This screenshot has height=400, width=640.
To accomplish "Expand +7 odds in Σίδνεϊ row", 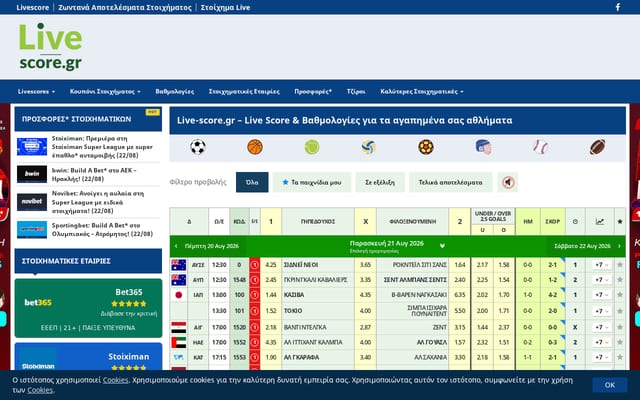I will point(602,265).
